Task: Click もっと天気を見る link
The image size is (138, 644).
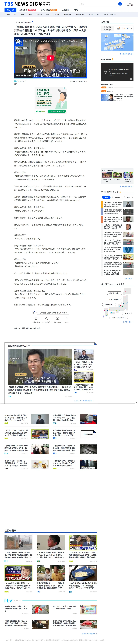Action: pyautogui.click(x=126, y=54)
